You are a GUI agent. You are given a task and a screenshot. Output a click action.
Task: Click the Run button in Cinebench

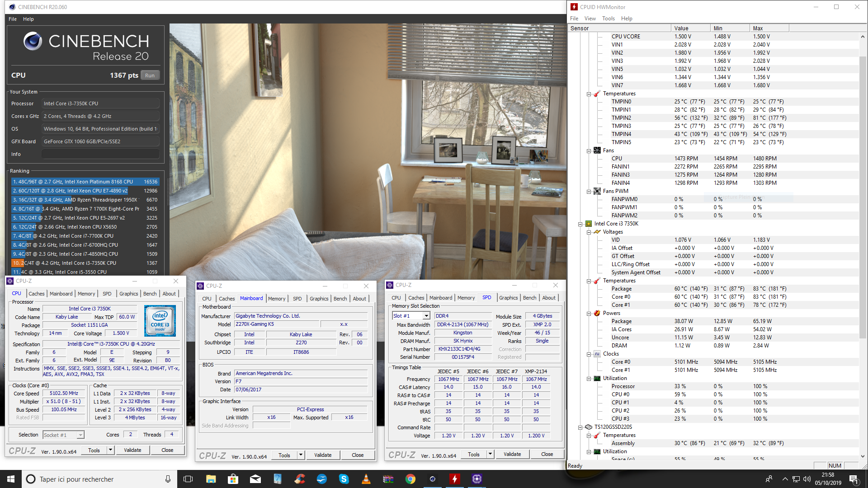coord(150,75)
